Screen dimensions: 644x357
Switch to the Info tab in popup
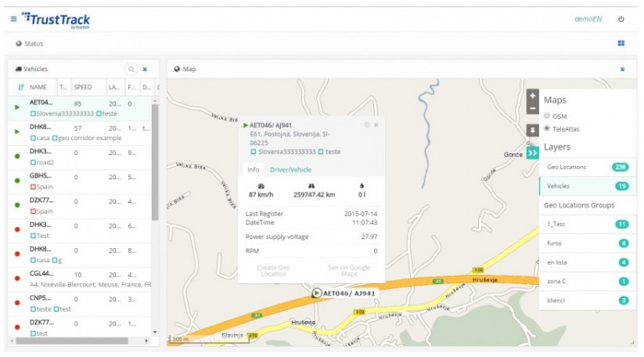click(x=252, y=169)
